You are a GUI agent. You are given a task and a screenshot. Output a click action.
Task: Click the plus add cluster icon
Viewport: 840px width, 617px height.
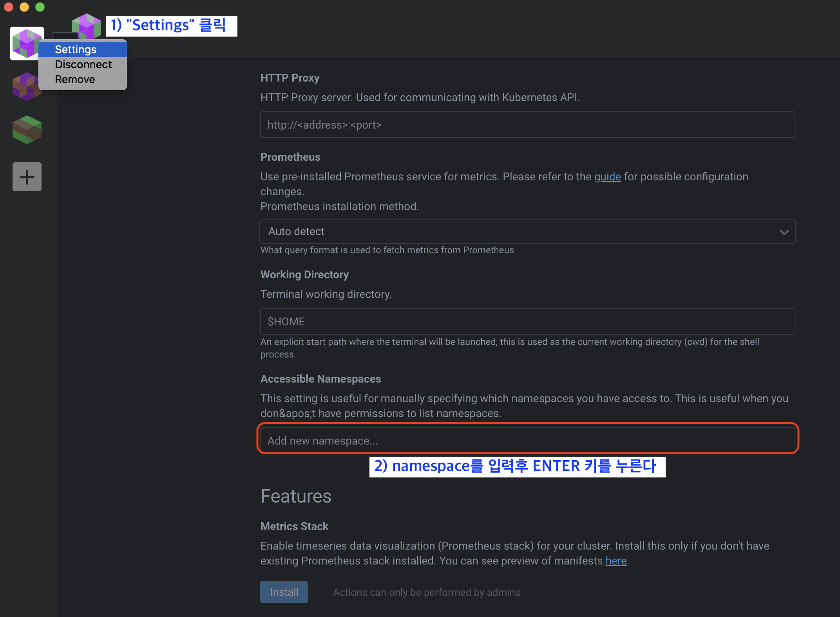point(27,177)
